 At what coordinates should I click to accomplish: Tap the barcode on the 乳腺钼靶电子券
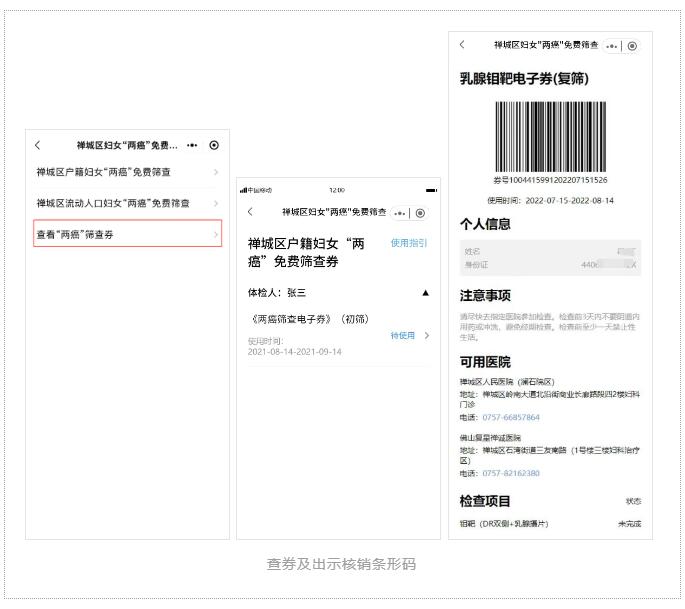550,137
